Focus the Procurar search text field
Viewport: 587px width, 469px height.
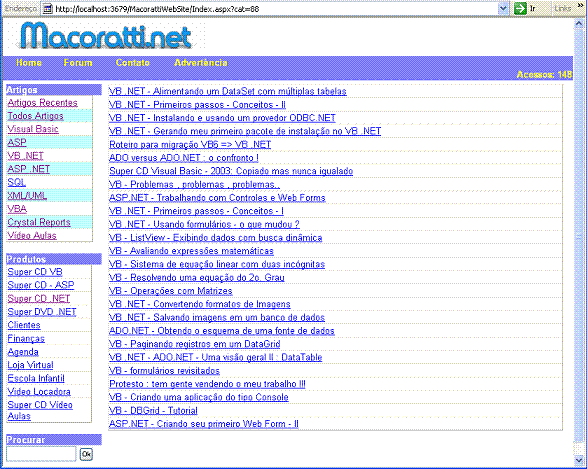tap(41, 454)
